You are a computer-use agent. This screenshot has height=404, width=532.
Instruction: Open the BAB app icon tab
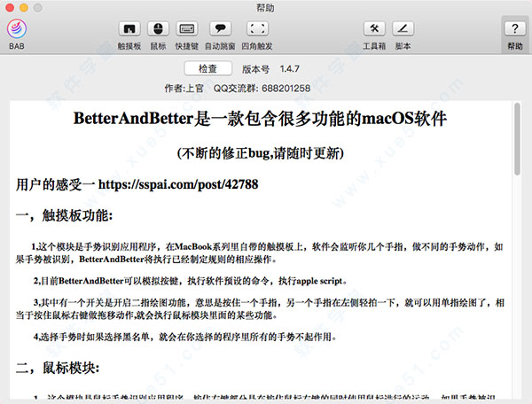click(16, 35)
